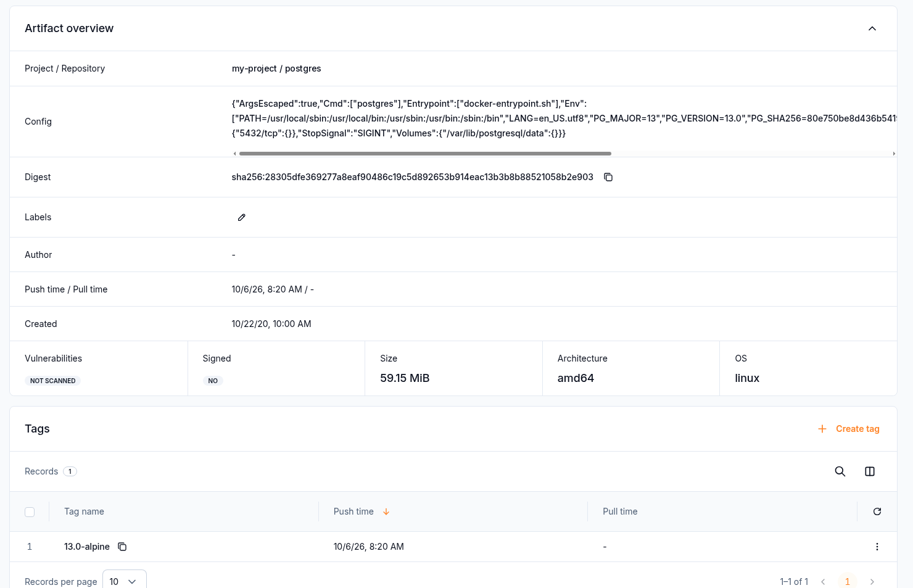Open actions menu for 13.0-alpine row

click(x=877, y=547)
